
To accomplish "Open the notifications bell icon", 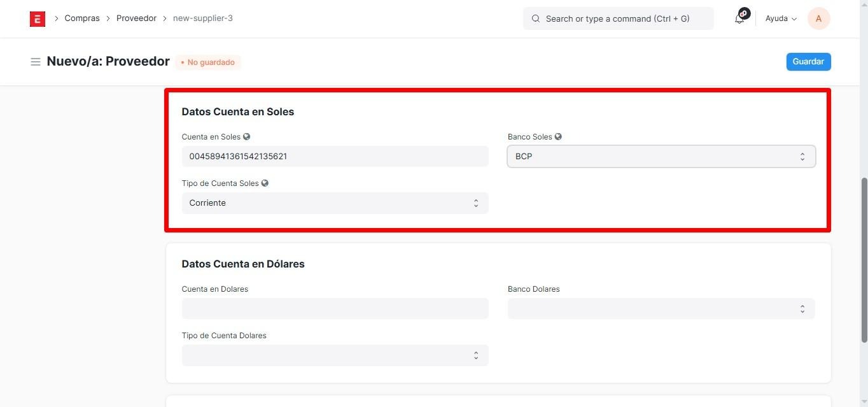I will [x=739, y=18].
